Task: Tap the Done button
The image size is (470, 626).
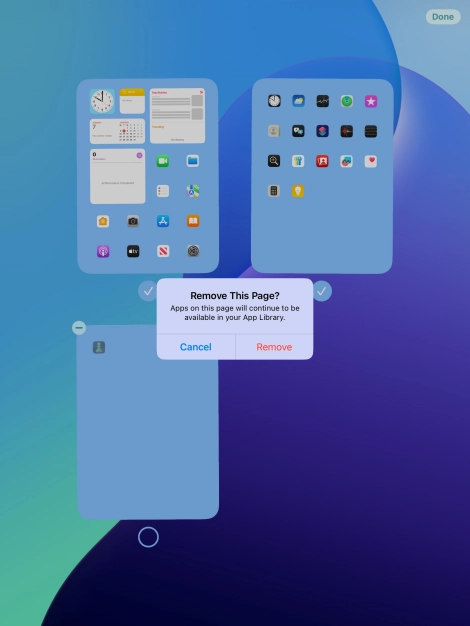Action: (443, 17)
